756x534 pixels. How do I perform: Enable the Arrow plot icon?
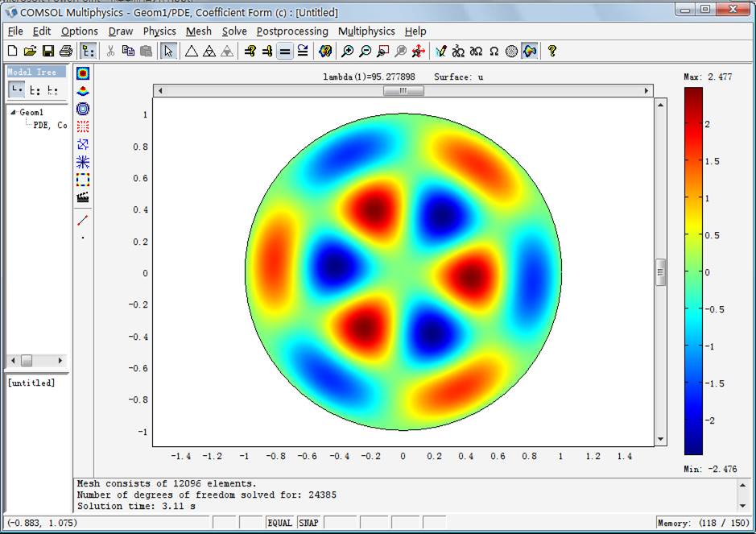(x=83, y=144)
